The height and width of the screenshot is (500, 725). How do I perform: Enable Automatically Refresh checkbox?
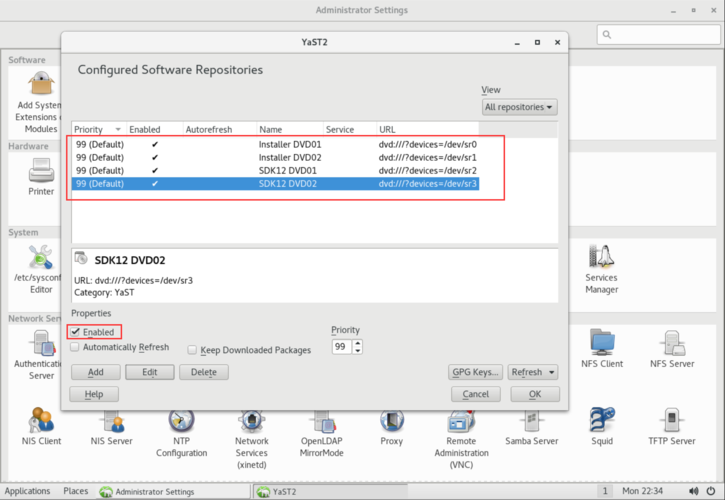[75, 347]
